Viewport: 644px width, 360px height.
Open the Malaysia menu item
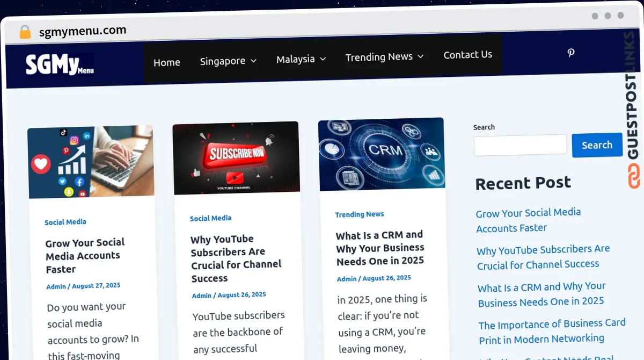[x=295, y=59]
